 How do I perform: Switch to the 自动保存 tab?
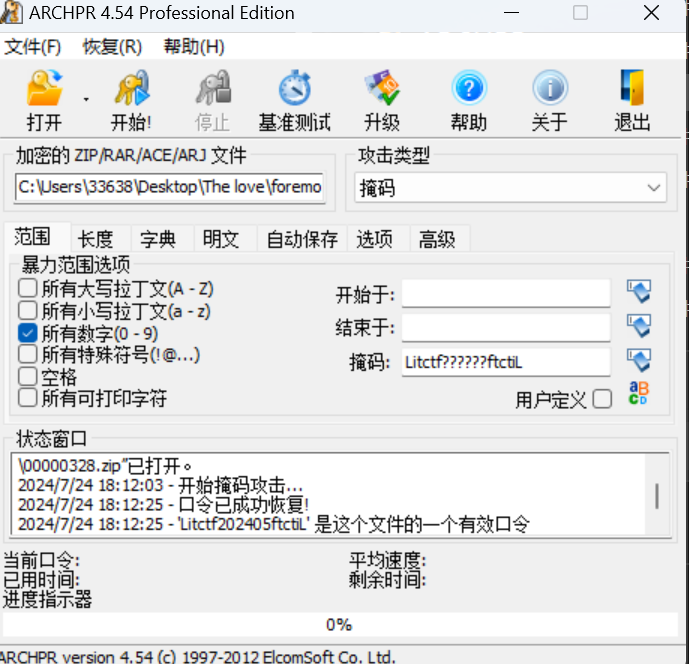302,239
